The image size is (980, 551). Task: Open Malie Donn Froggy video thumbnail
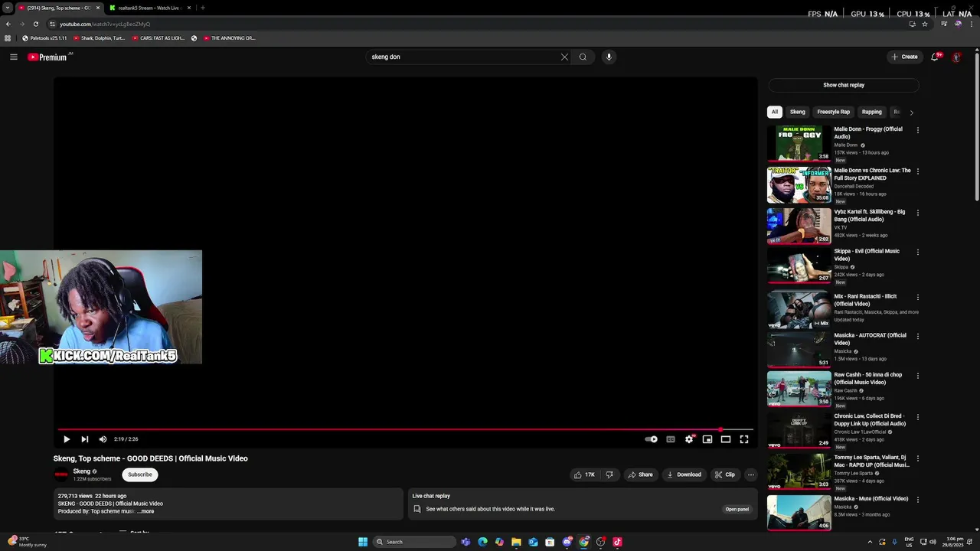799,143
